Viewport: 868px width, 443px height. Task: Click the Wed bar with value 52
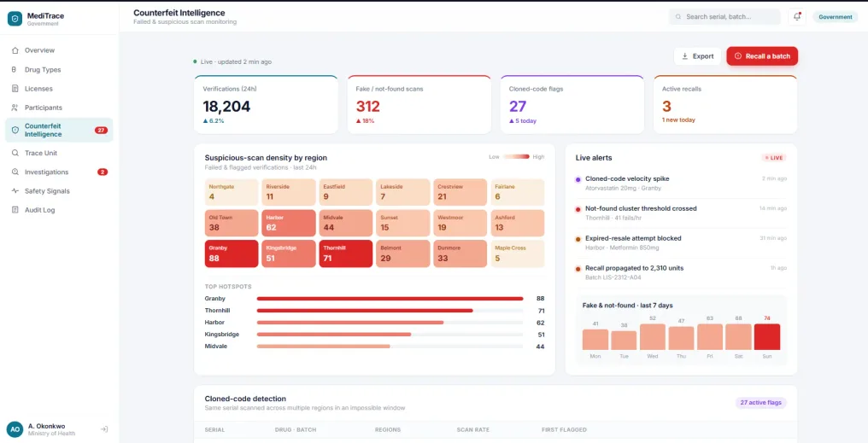point(653,337)
